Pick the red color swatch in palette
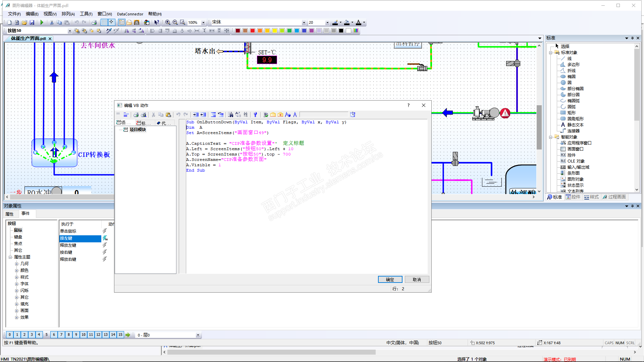This screenshot has width=644, height=362. [253, 31]
